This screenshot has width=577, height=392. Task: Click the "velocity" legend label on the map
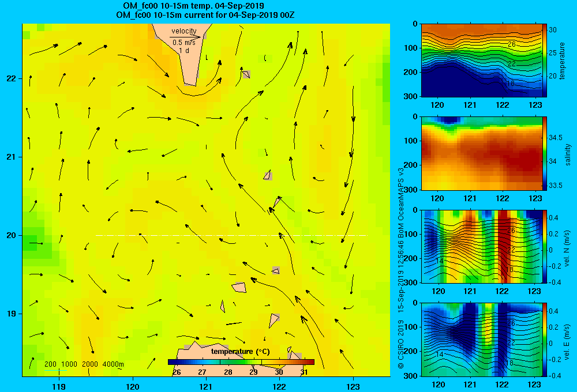click(184, 31)
